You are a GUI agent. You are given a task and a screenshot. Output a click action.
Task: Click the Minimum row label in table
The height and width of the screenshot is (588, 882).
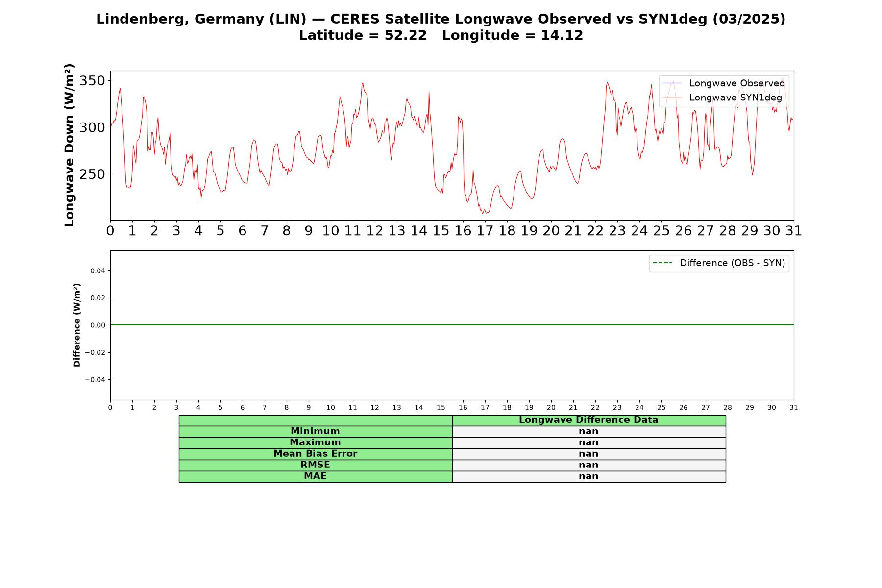[316, 431]
